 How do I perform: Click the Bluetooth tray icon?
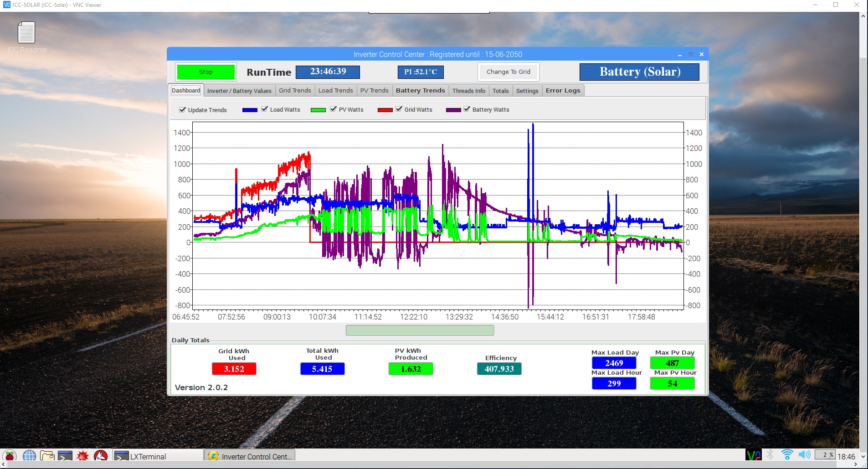(770, 455)
